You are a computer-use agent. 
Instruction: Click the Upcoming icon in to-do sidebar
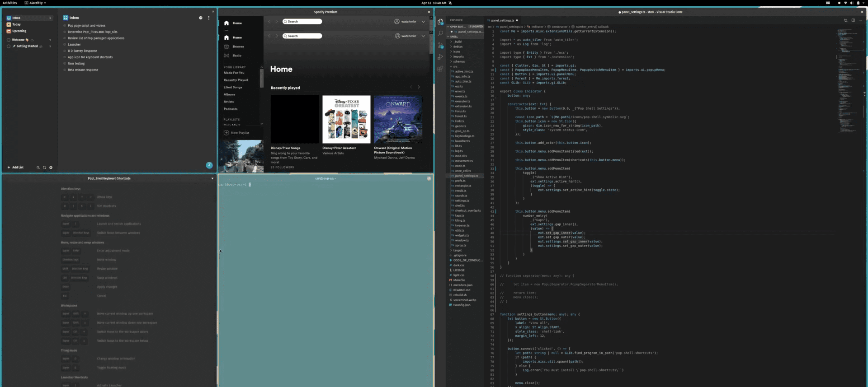coord(9,31)
